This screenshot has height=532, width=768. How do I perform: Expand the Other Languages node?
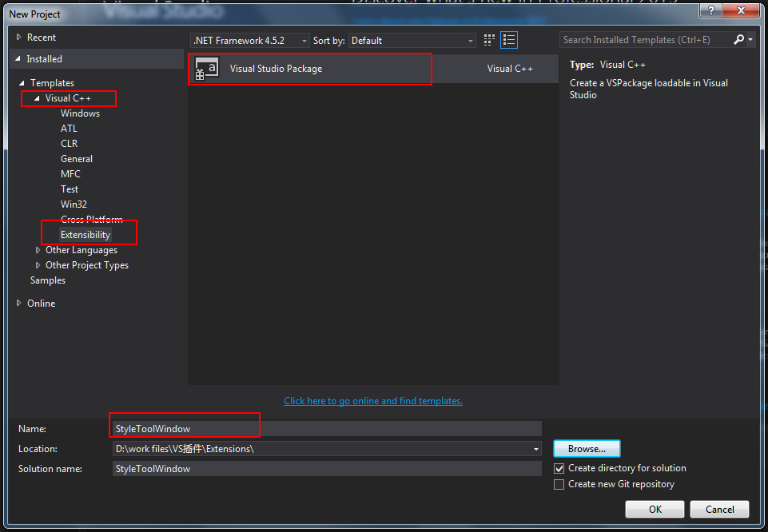point(38,250)
